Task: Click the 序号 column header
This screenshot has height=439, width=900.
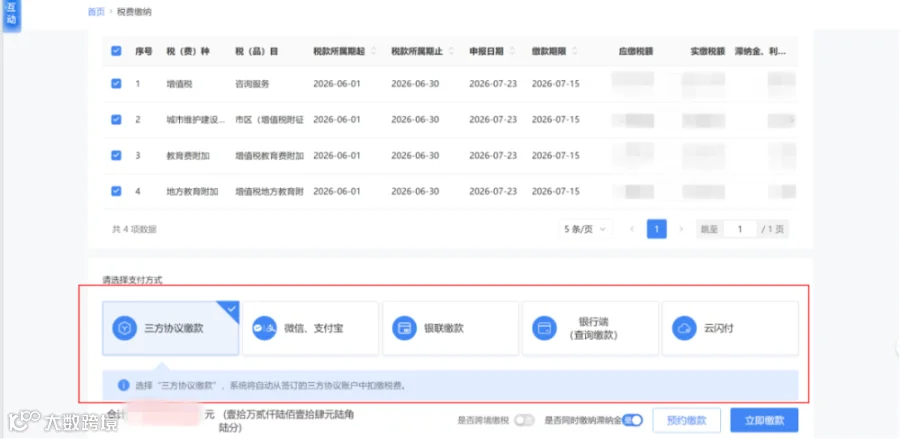Action: click(x=143, y=51)
